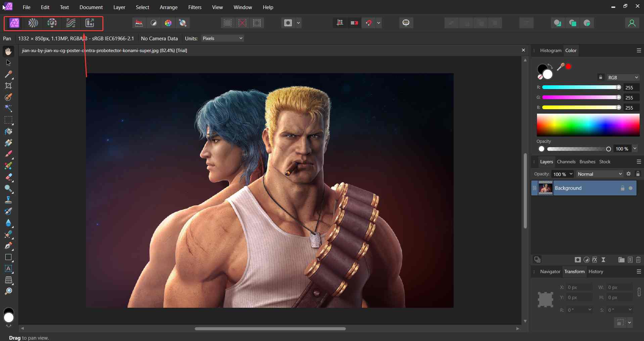Click the Red channel slider
Screen dimensions: 644x341
(581, 87)
